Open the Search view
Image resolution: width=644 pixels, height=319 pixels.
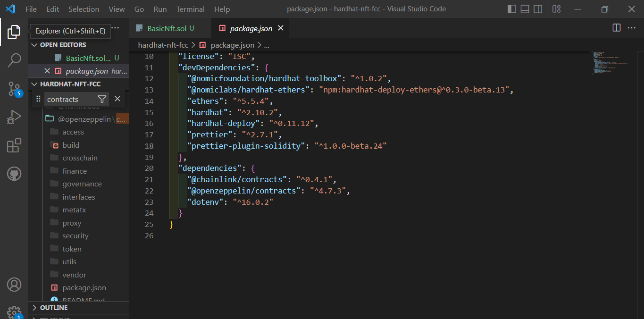(x=14, y=60)
